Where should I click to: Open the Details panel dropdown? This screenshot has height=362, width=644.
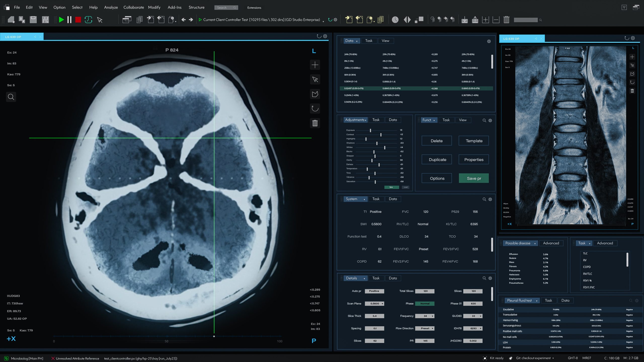coord(355,278)
